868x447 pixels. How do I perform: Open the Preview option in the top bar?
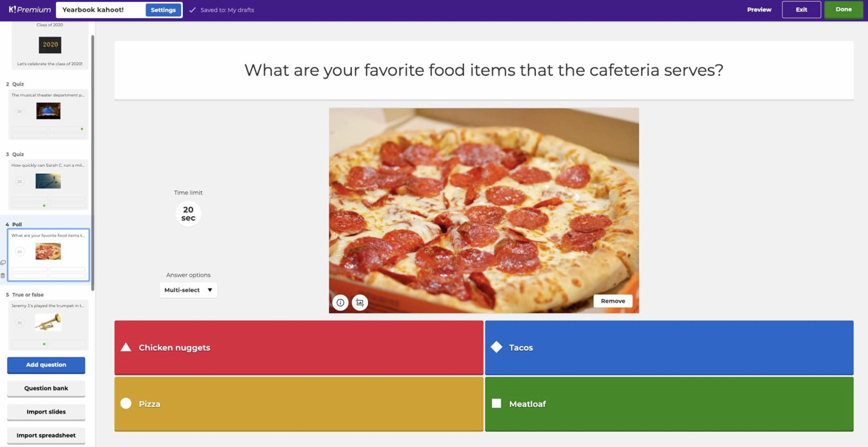pyautogui.click(x=759, y=10)
